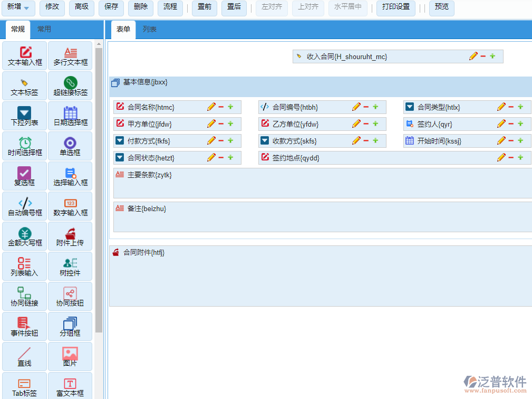
Task: Select the 日期选择框 component tool
Action: click(70, 116)
